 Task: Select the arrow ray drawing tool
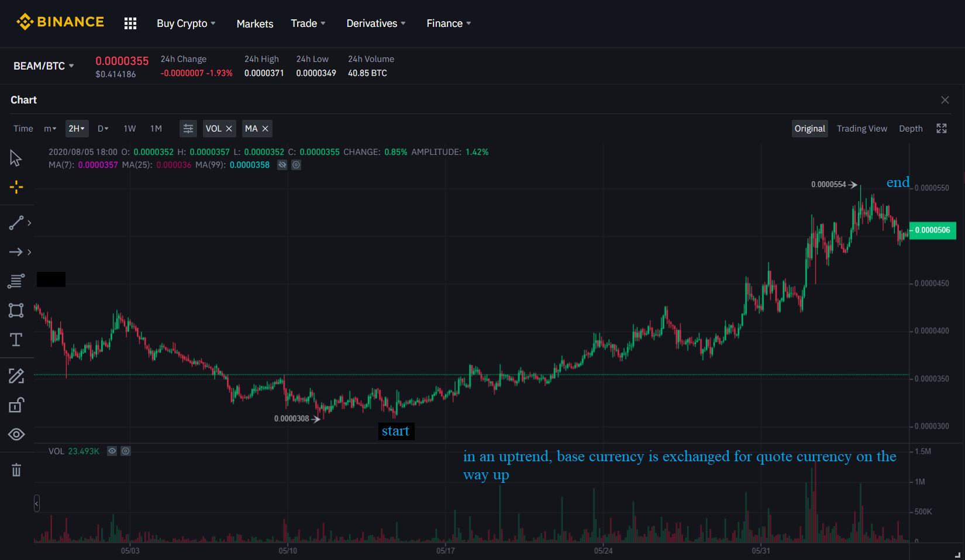(x=16, y=252)
